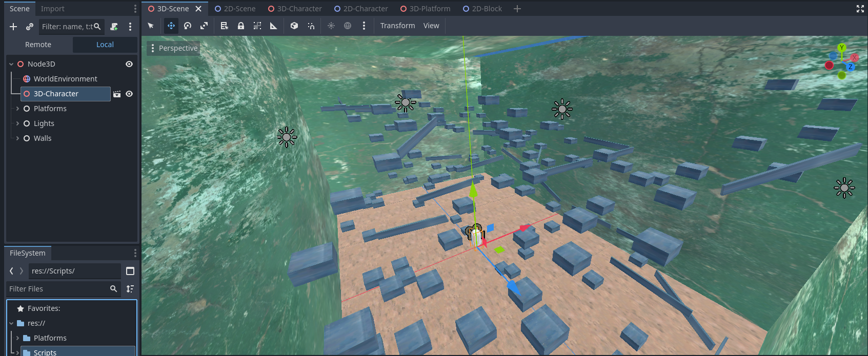This screenshot has height=356, width=868.
Task: Show selectable nodes list at position tool
Action: click(224, 26)
